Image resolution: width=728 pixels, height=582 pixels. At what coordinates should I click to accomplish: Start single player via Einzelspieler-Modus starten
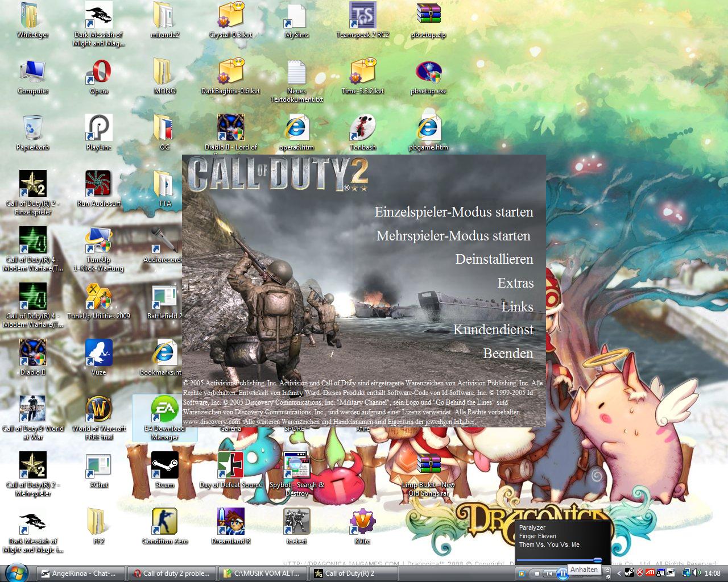pyautogui.click(x=454, y=212)
